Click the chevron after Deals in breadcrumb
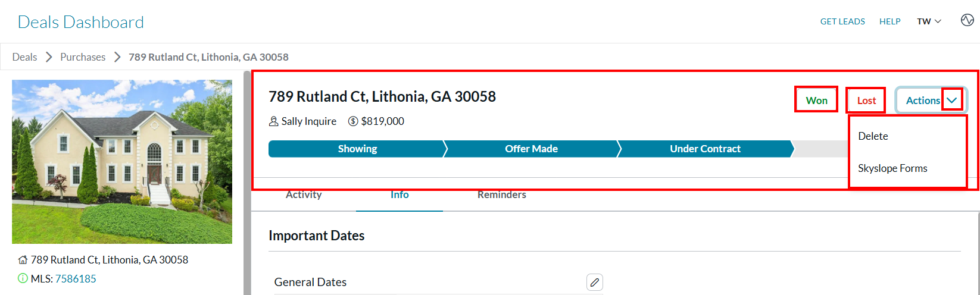Screen dimensions: 980x295 pos(49,57)
